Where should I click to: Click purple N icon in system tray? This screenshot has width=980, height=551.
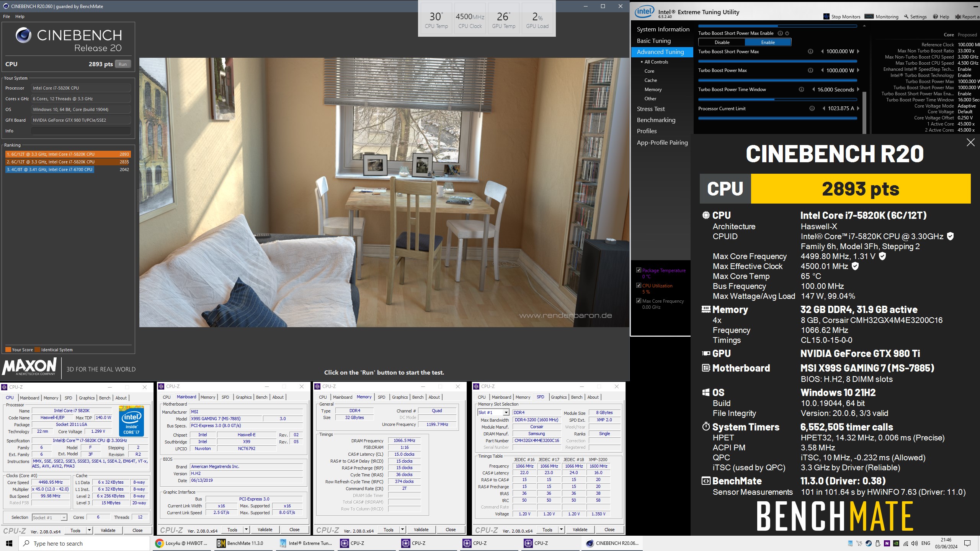887,543
